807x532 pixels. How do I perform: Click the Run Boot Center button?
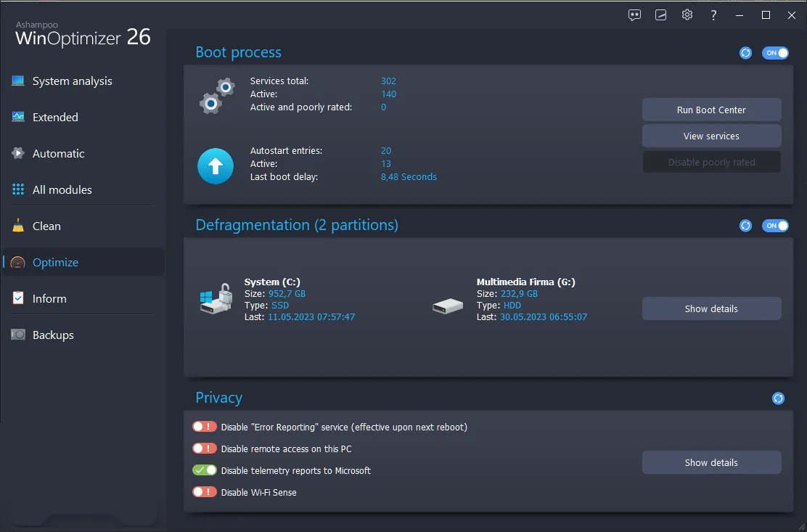(x=711, y=110)
